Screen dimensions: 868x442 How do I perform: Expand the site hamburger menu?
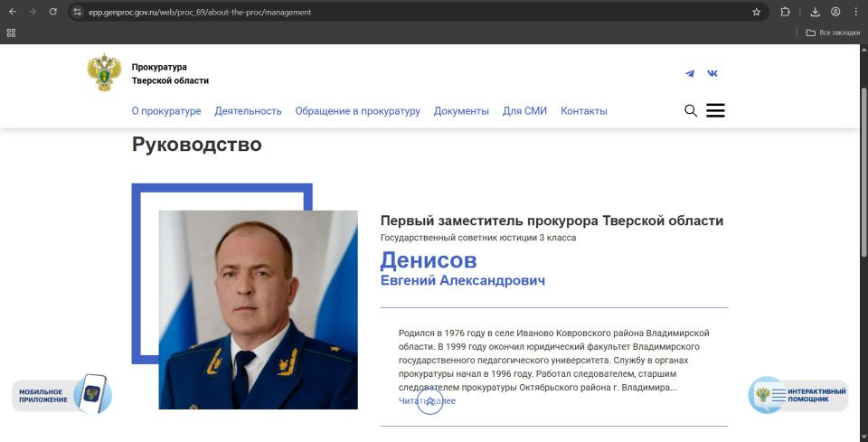pyautogui.click(x=715, y=110)
